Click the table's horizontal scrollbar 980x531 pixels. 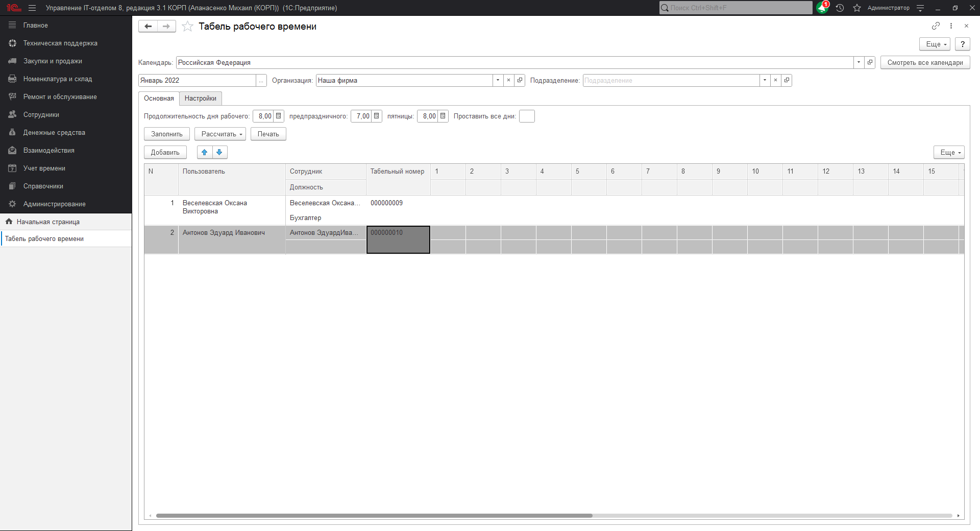(x=374, y=516)
